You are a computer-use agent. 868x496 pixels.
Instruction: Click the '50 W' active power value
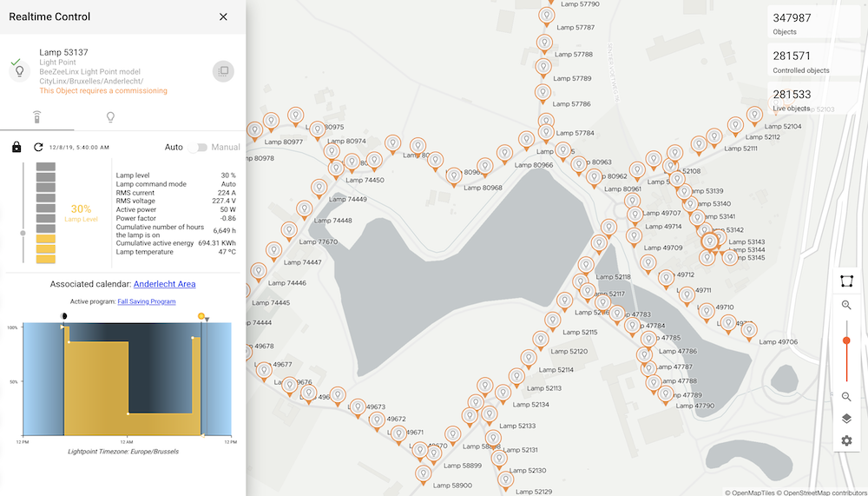pos(228,209)
